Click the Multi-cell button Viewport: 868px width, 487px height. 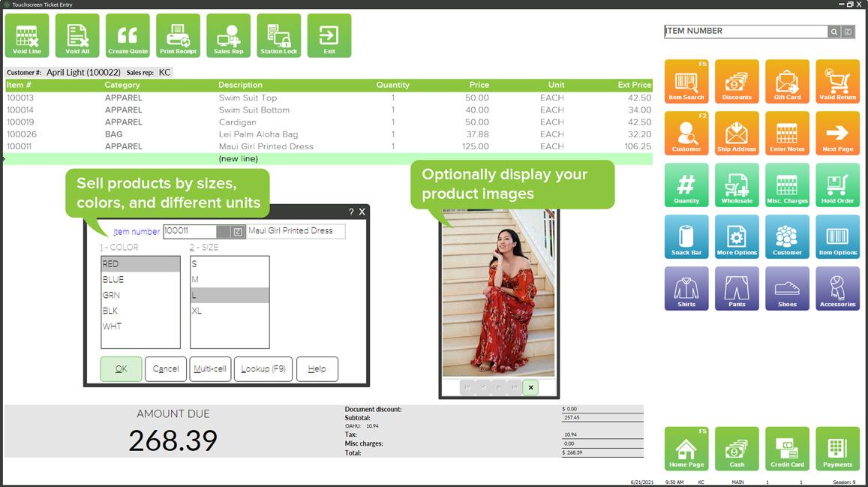pos(210,369)
